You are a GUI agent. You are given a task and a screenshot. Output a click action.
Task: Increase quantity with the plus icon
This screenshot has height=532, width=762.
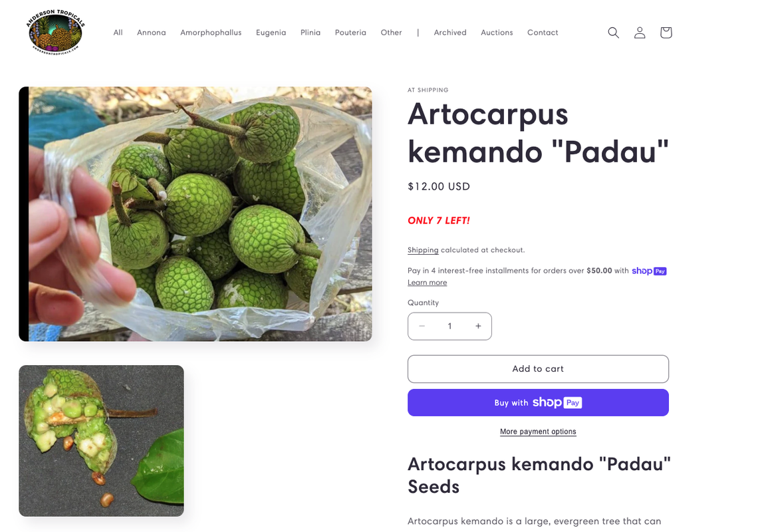478,326
